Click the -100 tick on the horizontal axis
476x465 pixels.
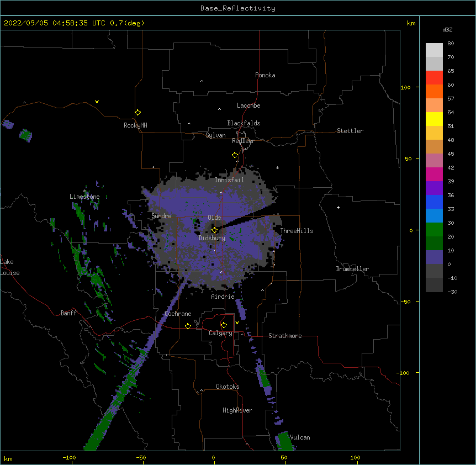click(x=69, y=457)
